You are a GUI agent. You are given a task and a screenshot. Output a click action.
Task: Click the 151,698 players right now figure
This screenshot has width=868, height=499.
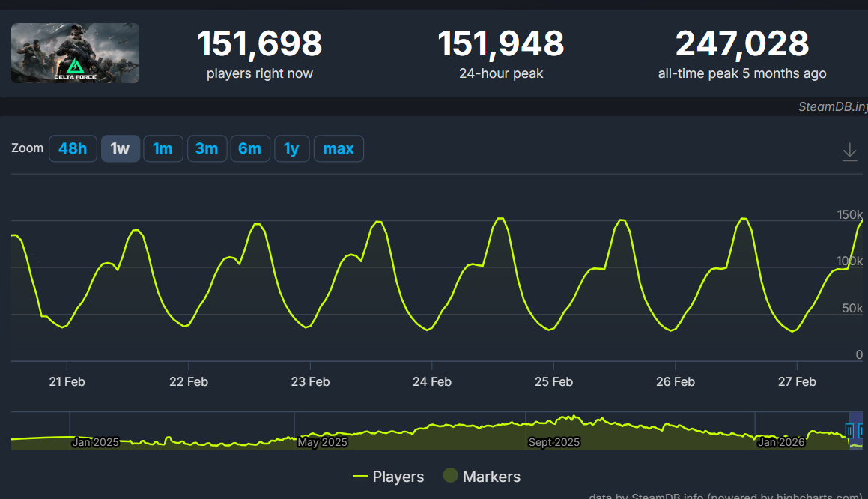click(x=260, y=43)
